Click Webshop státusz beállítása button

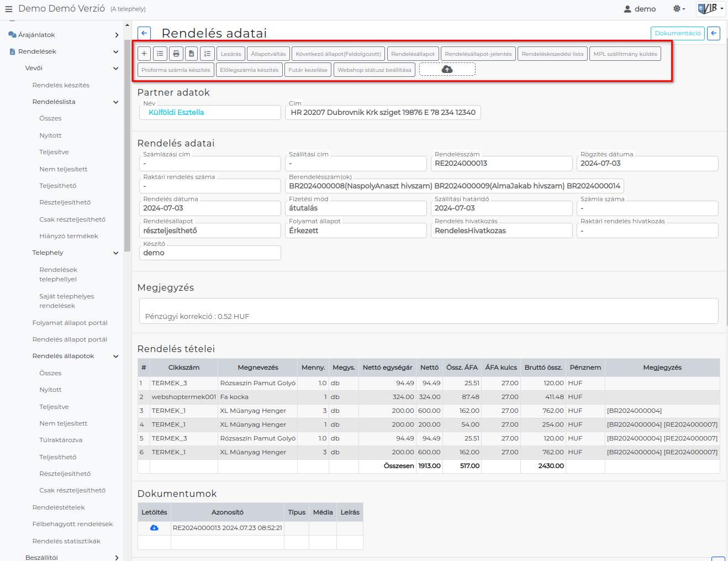tap(374, 70)
